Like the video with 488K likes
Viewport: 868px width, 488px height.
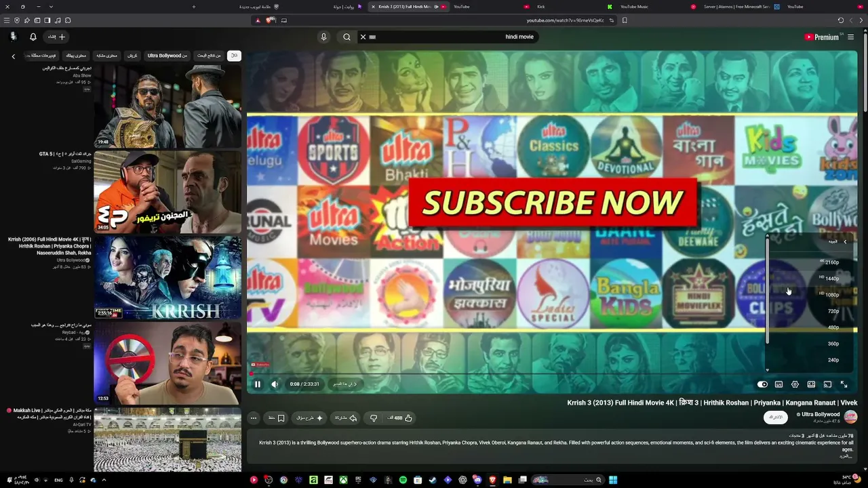[400, 418]
